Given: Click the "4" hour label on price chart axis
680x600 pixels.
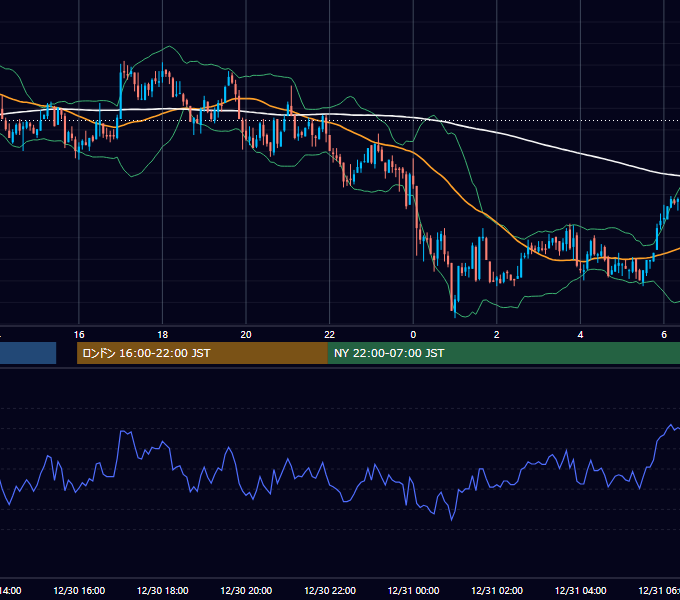Looking at the screenshot, I should pos(580,334).
